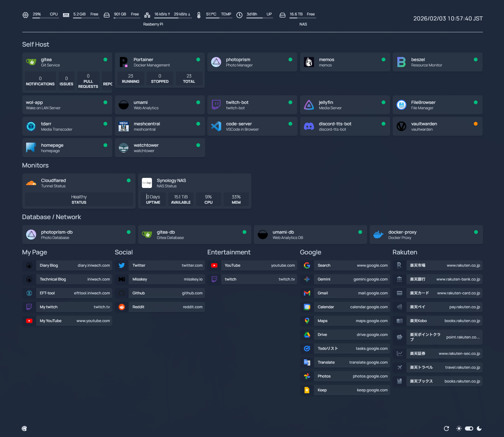
Task: Click vaultwarden's orange status indicator dot
Action: [476, 124]
